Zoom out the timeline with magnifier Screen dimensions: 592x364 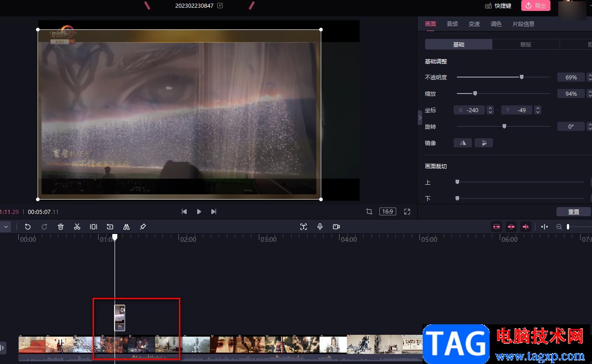tap(559, 227)
